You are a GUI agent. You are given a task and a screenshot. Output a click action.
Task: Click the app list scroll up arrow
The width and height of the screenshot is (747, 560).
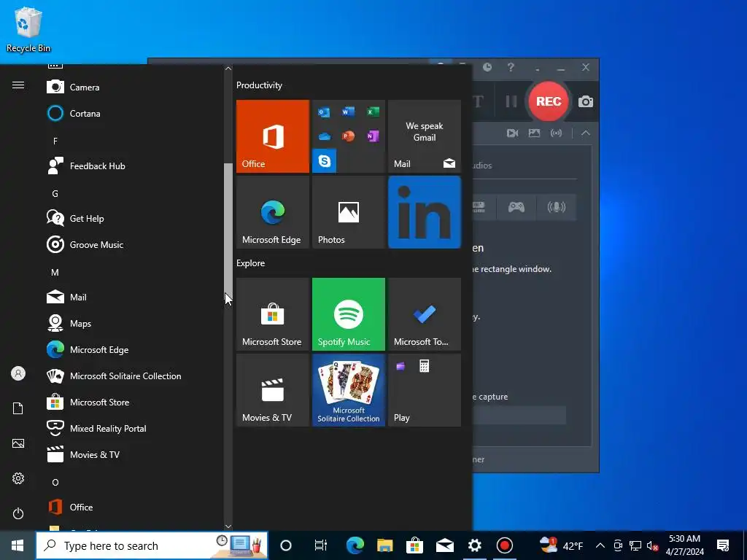click(x=228, y=69)
